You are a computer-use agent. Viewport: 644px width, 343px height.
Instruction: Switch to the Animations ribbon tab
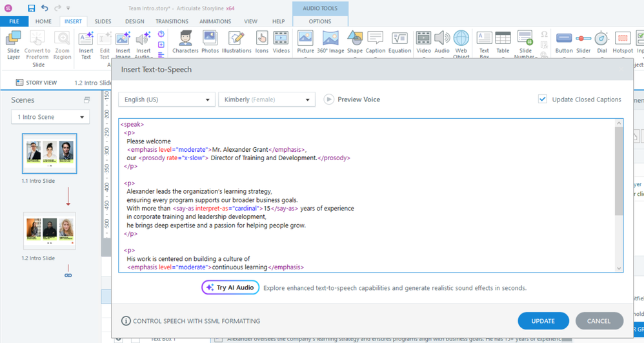[x=215, y=21]
